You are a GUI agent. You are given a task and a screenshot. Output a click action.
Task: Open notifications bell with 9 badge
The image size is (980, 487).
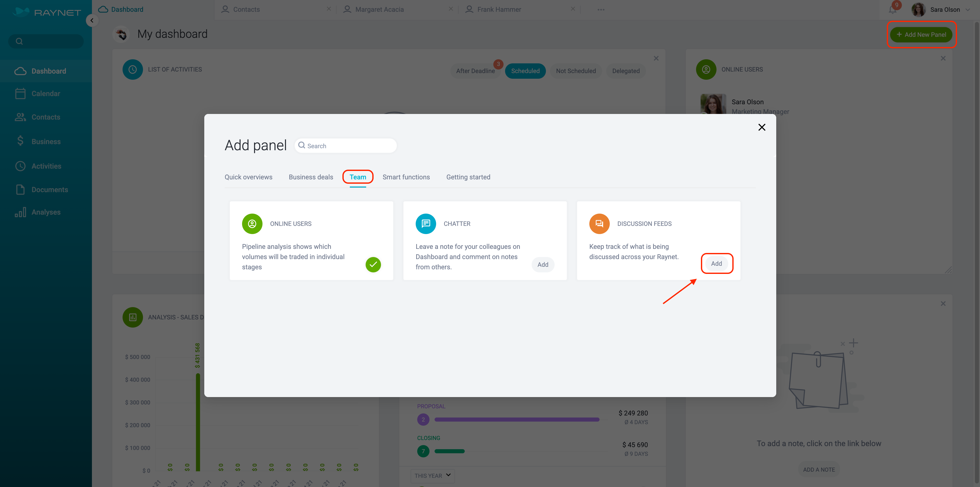[893, 9]
